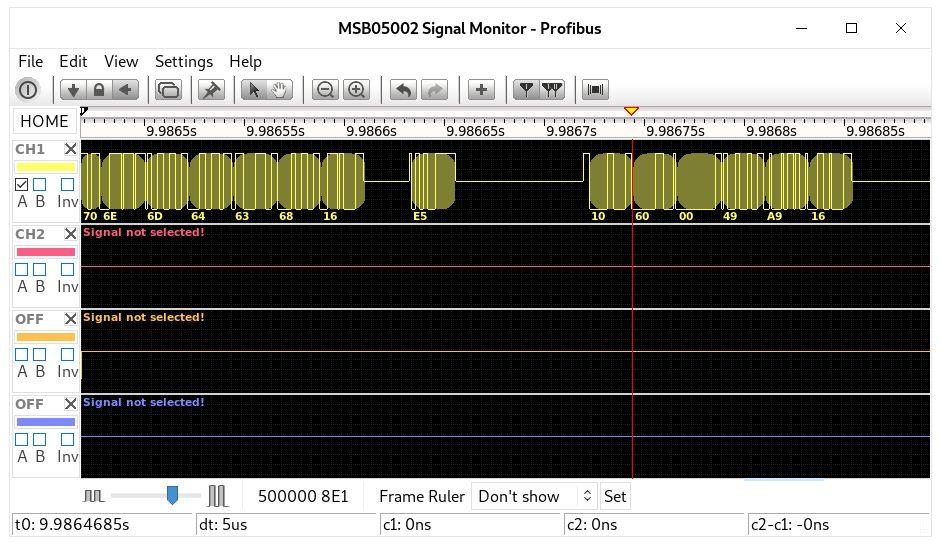Screen dimensions: 941x546
Task: Click the X on the orange OFF channel
Action: tap(70, 319)
